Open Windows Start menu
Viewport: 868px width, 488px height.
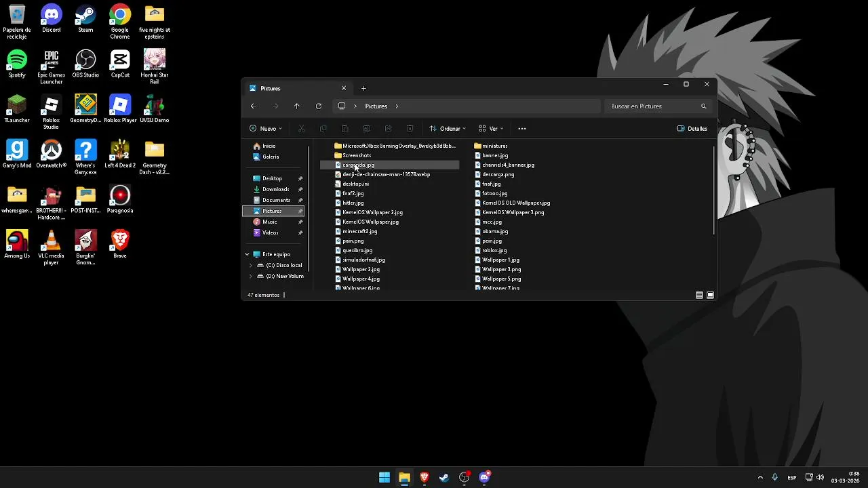pos(384,478)
